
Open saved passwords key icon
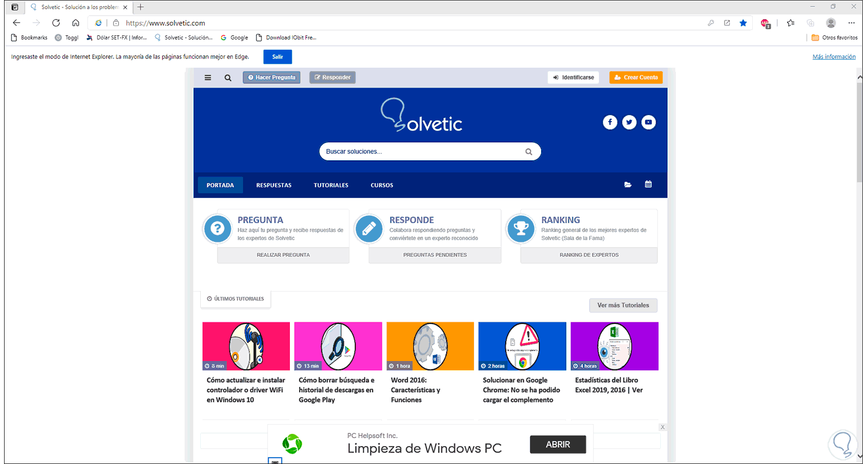(711, 23)
